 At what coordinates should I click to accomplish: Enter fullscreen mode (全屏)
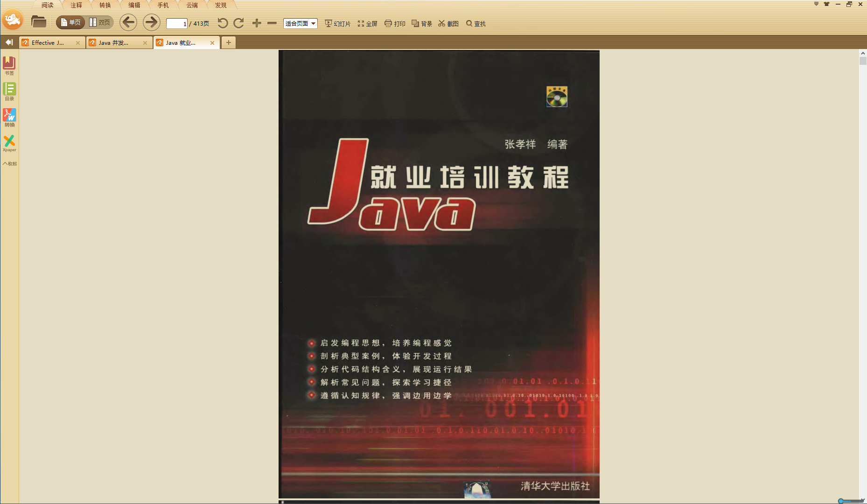367,23
